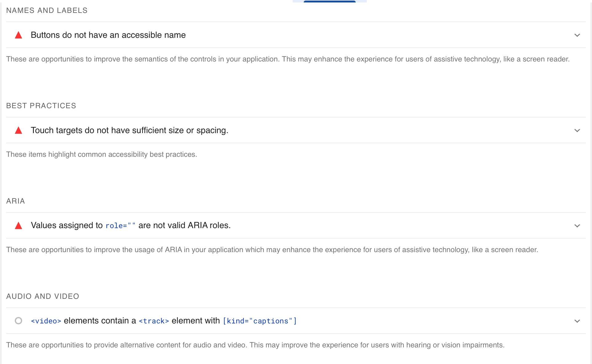Select the ARIA section heading

click(x=15, y=201)
